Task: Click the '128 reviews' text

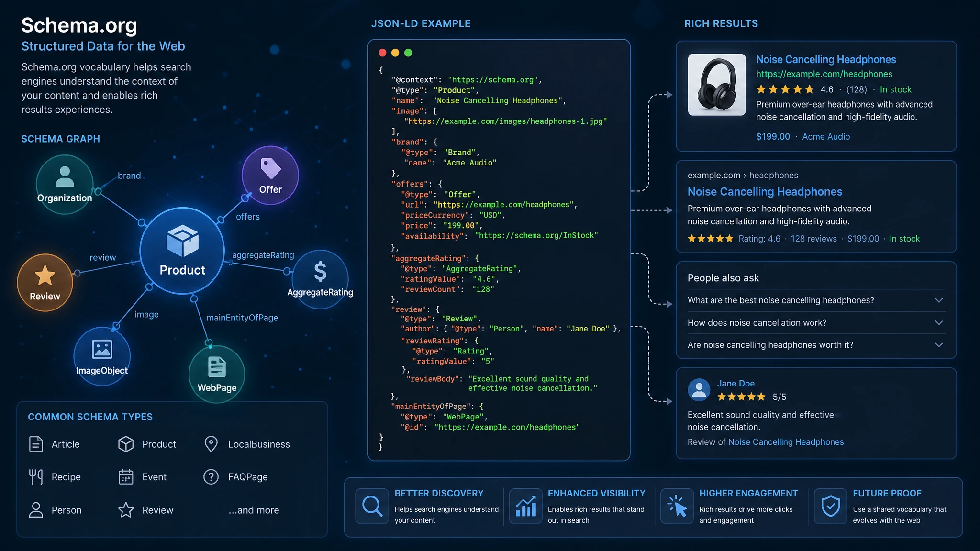Action: pyautogui.click(x=813, y=239)
